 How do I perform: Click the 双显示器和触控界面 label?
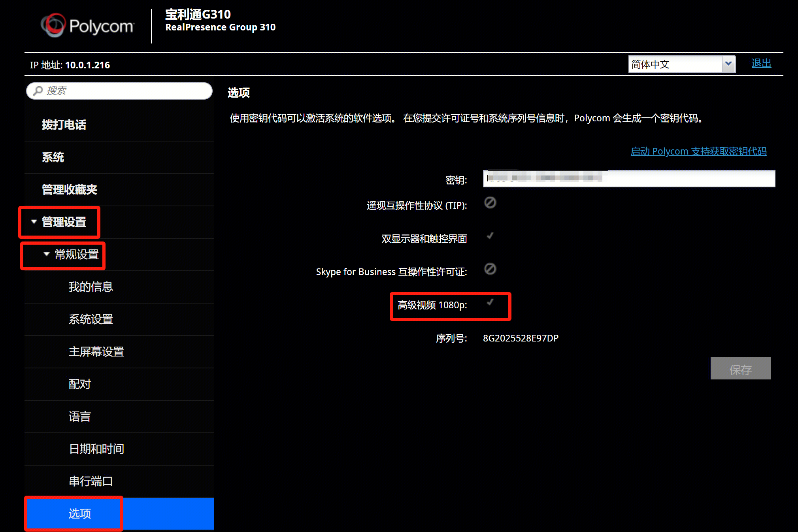click(x=424, y=239)
